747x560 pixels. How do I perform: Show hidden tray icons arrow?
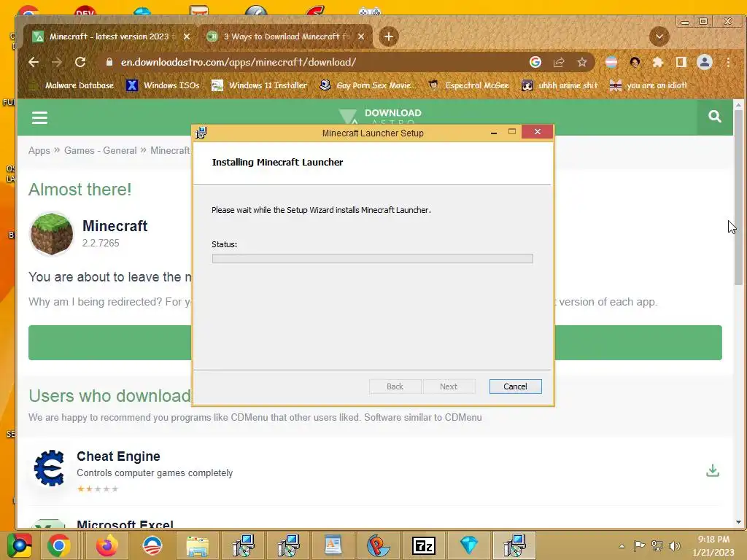[622, 546]
